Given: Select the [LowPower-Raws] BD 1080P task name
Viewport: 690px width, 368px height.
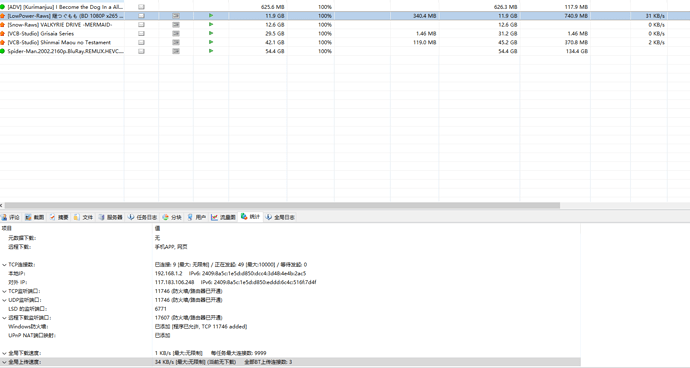Looking at the screenshot, I should pos(65,16).
